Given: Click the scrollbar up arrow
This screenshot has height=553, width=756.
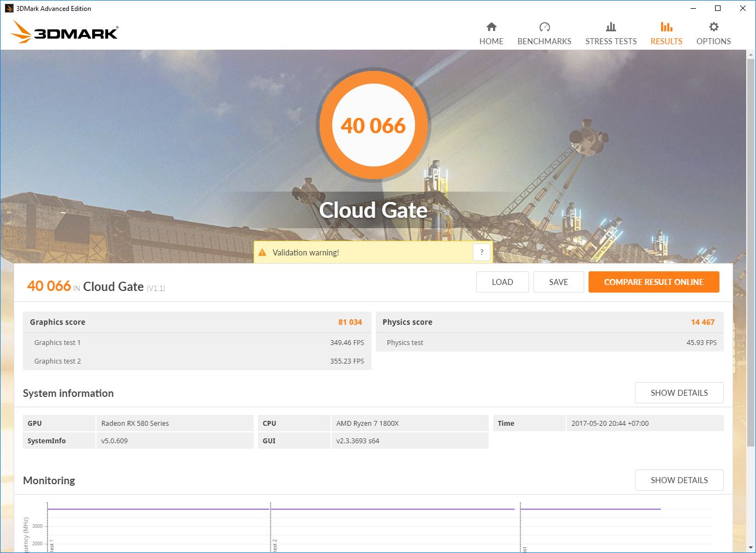Looking at the screenshot, I should pos(751,55).
